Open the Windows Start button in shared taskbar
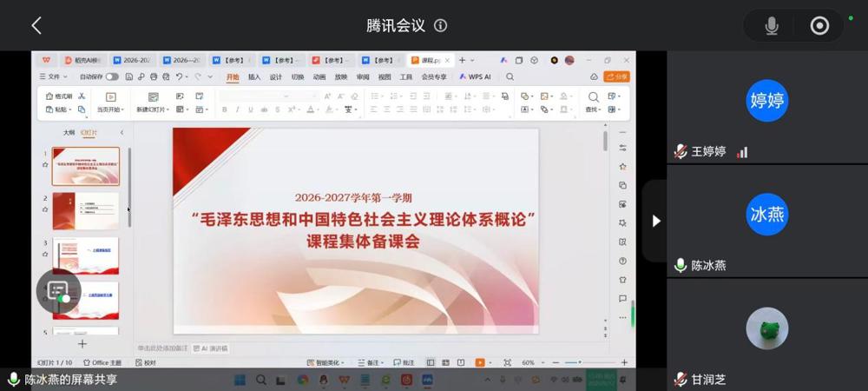 [240, 380]
